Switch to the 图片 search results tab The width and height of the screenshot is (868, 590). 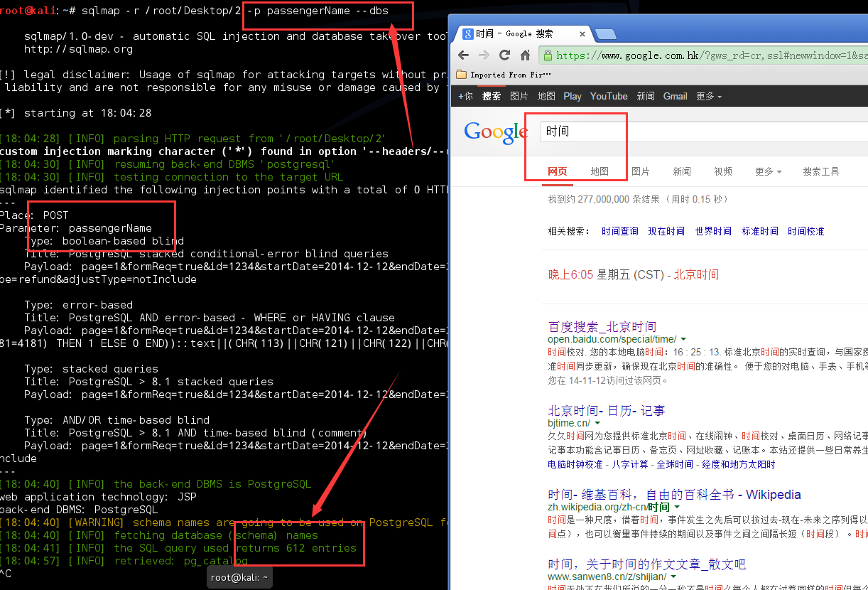[x=641, y=171]
